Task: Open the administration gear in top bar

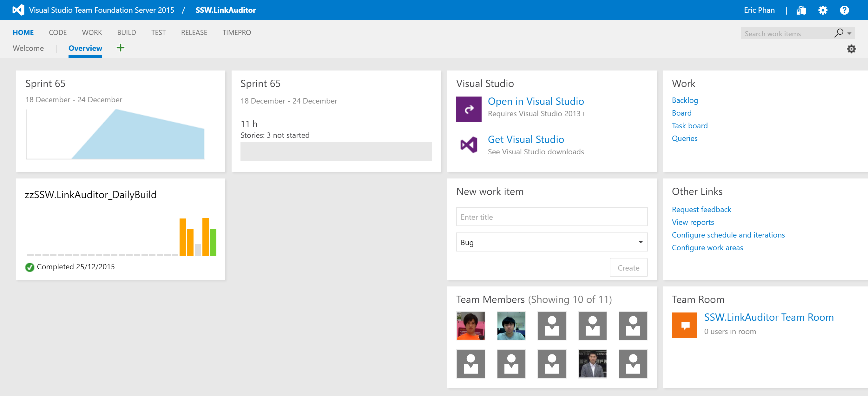Action: pos(823,10)
